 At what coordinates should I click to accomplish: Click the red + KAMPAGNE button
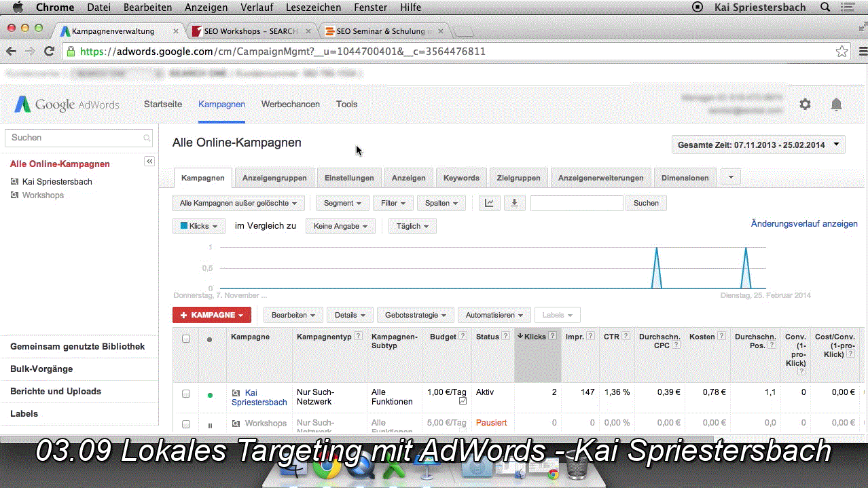212,315
